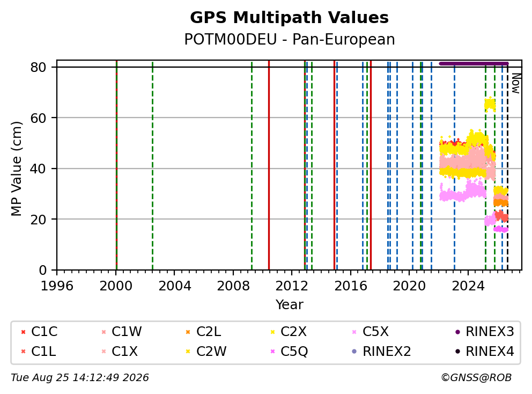Click the C1L legend marker
The image size is (532, 394).
pos(24,352)
